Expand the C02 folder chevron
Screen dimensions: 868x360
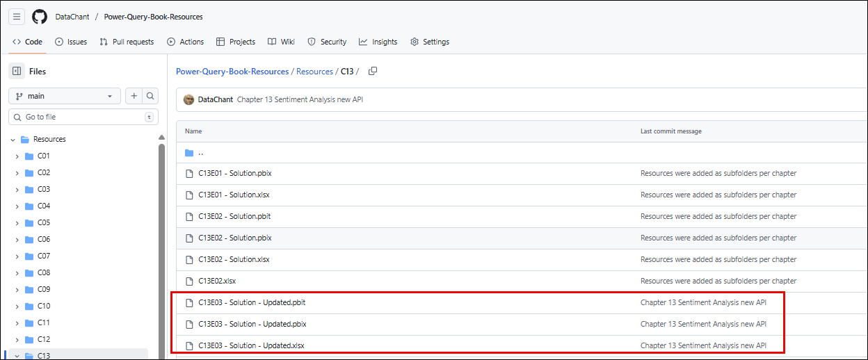17,172
